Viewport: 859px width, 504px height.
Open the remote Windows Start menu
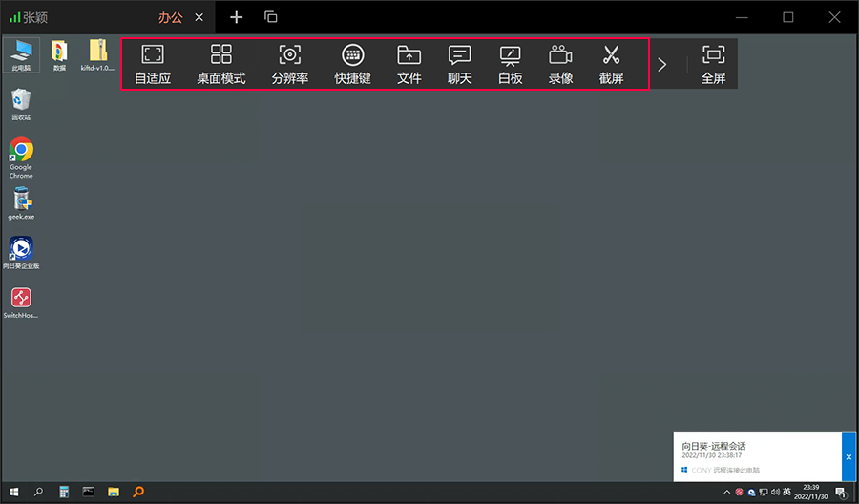pos(14,492)
